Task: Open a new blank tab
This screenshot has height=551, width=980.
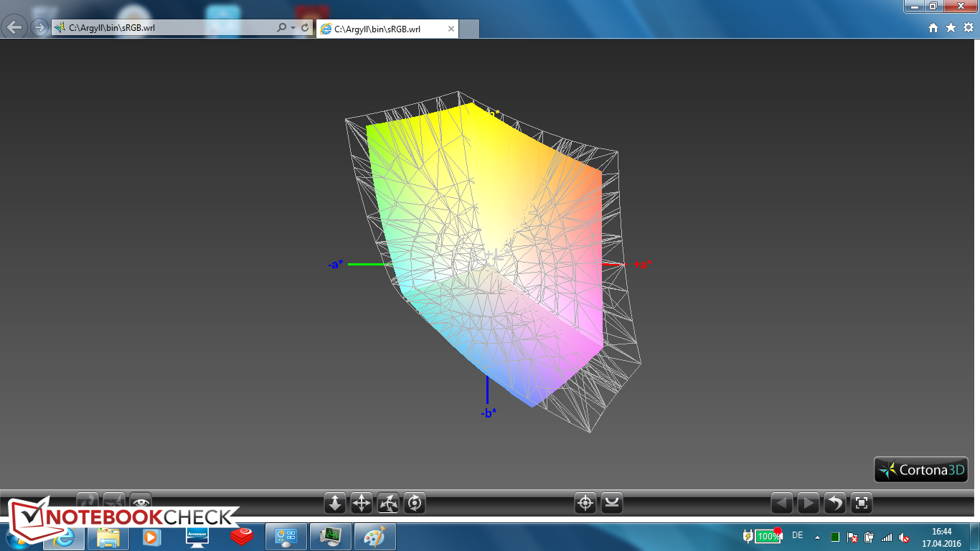Action: 468,29
